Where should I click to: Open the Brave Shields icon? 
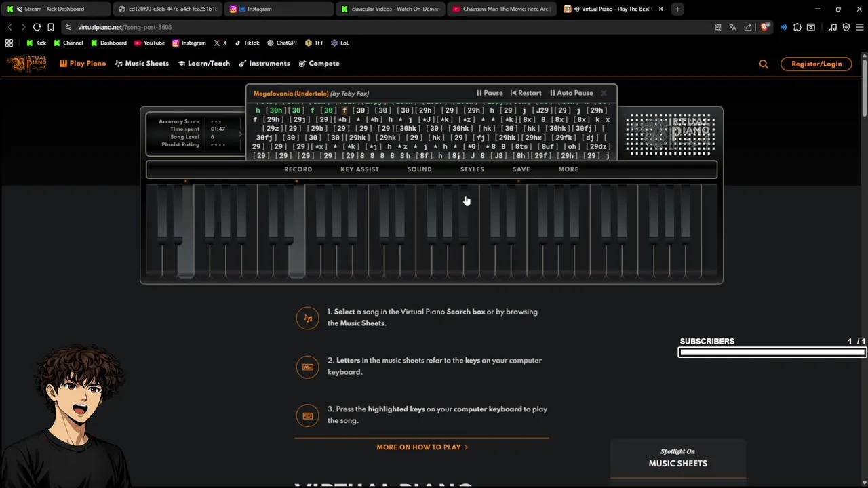pos(765,27)
